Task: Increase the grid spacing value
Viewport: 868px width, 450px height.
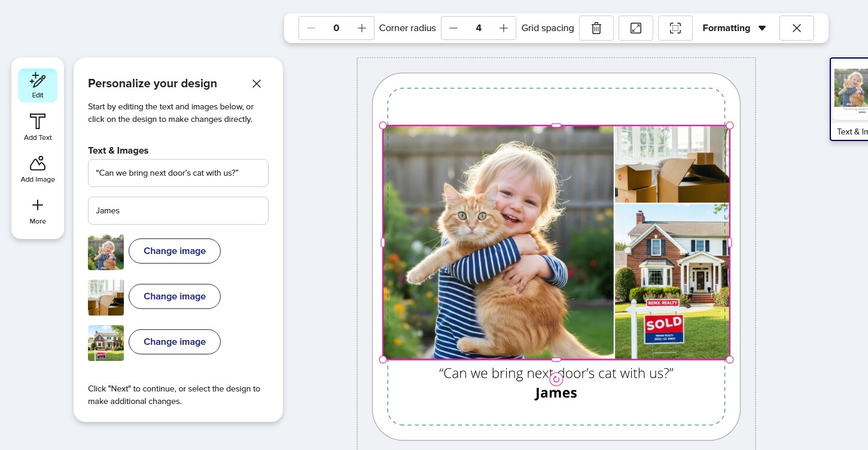Action: [504, 28]
